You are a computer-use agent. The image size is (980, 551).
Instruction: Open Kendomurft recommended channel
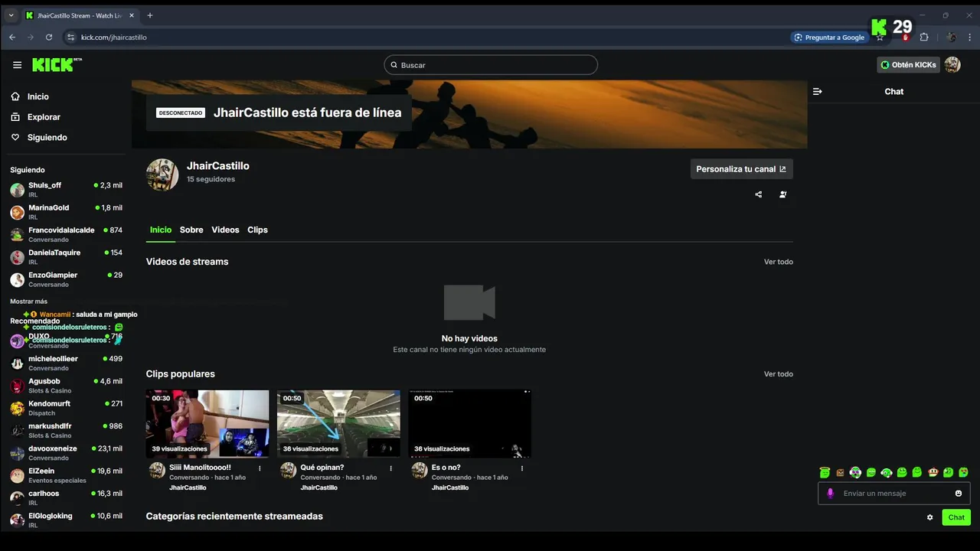coord(66,408)
